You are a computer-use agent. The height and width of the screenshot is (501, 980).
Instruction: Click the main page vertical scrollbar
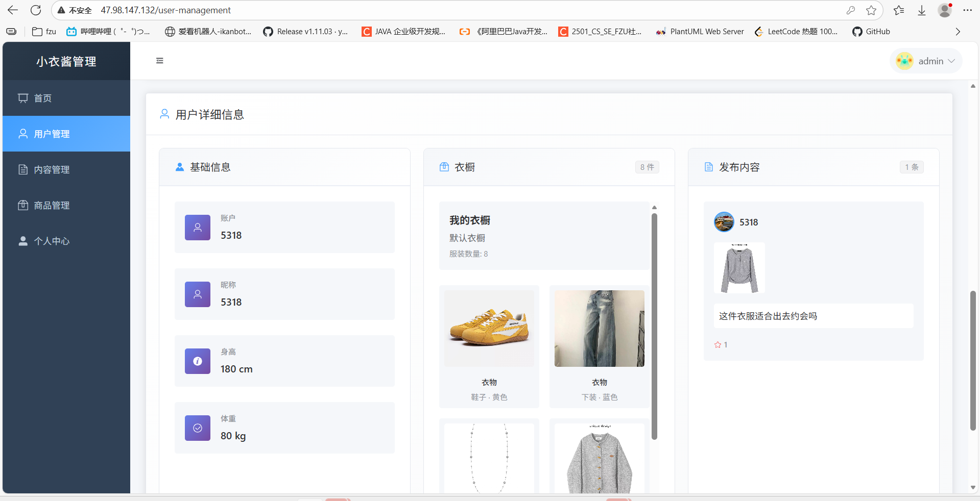tap(973, 361)
